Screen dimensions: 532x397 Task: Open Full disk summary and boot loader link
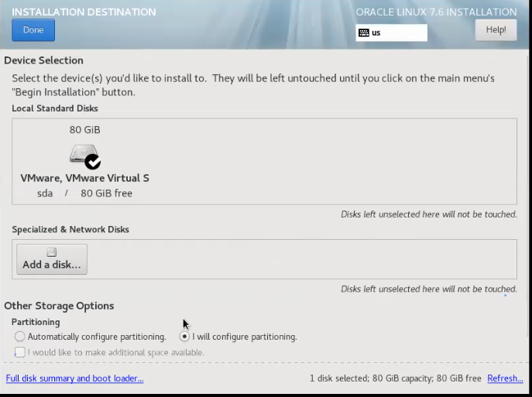74,378
